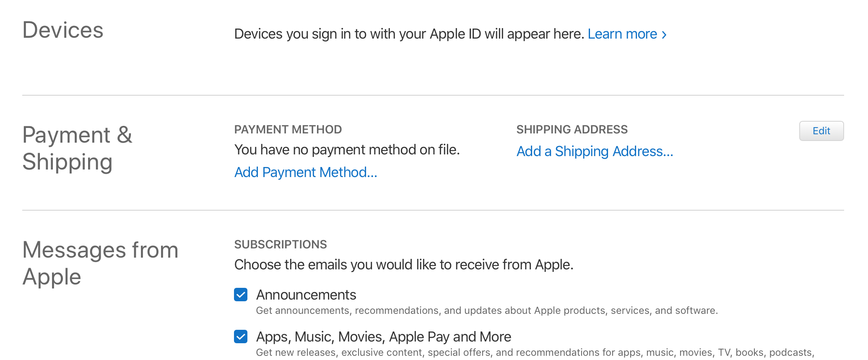
Task: Select the Payment & Shipping section heading
Action: [78, 149]
